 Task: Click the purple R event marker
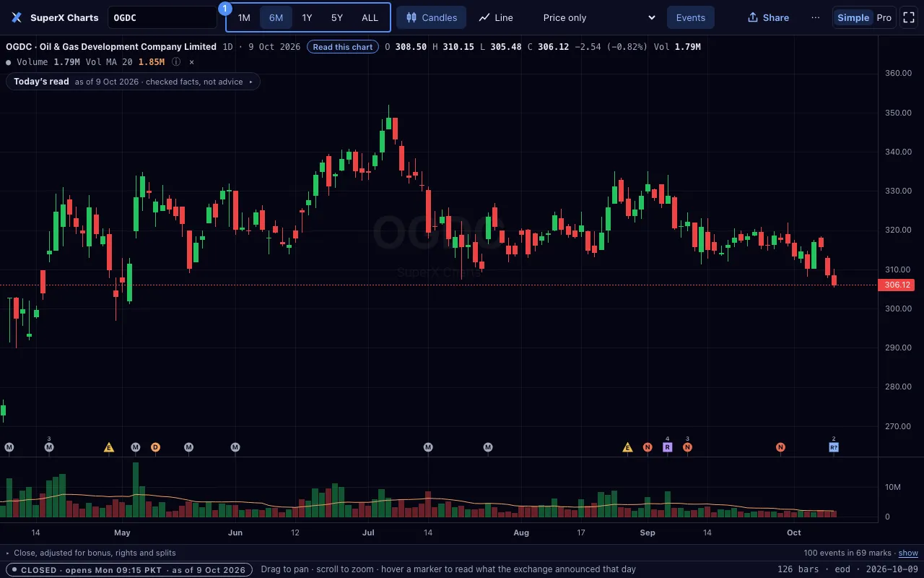(667, 447)
